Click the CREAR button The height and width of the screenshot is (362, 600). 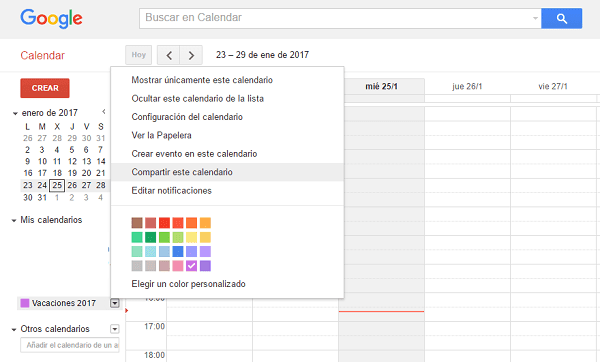tap(45, 88)
